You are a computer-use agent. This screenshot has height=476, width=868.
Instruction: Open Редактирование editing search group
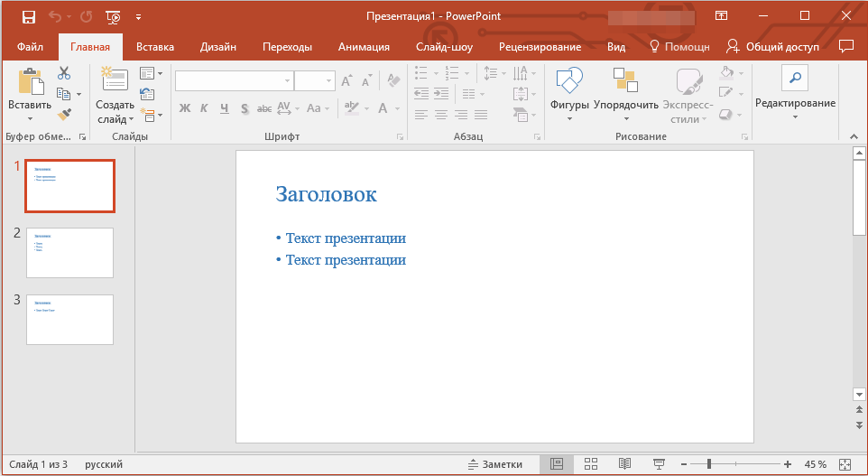(795, 93)
